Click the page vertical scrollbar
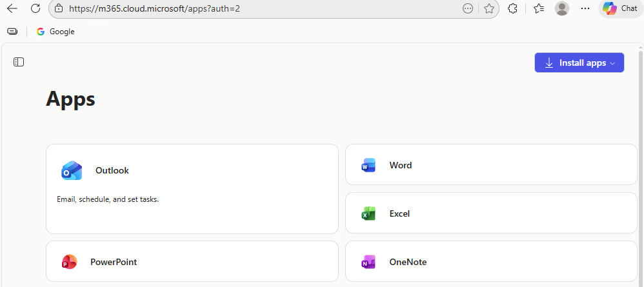Viewport: 644px width, 287px height. pyautogui.click(x=640, y=161)
